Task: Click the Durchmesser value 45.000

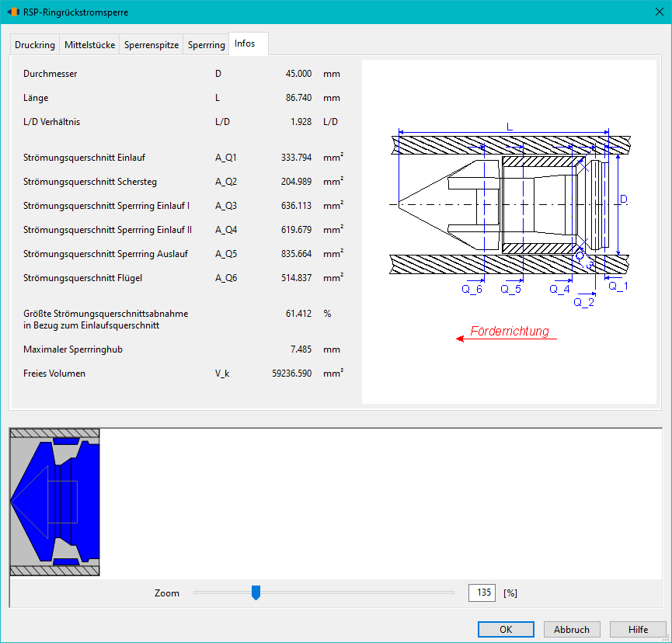Action: (298, 74)
